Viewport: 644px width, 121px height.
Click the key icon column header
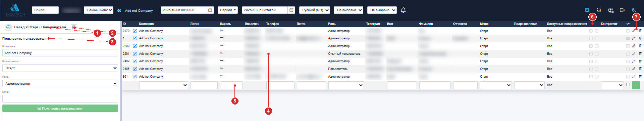(628, 24)
